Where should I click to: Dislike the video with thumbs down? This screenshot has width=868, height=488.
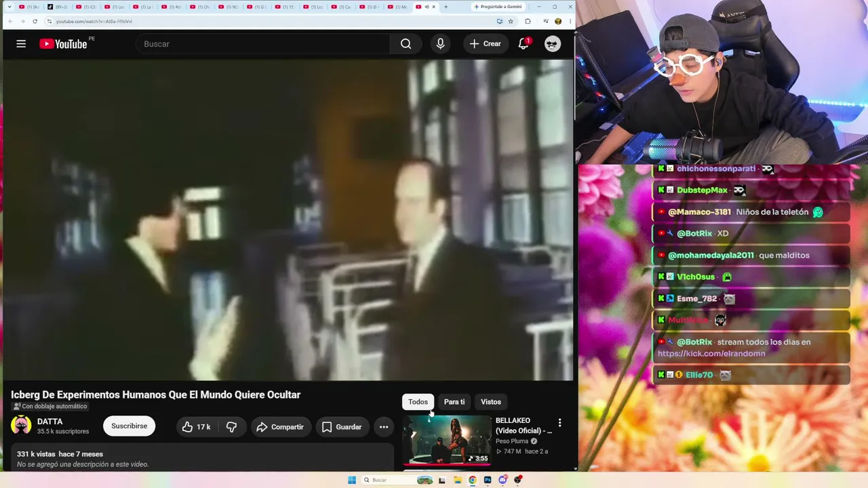click(232, 427)
